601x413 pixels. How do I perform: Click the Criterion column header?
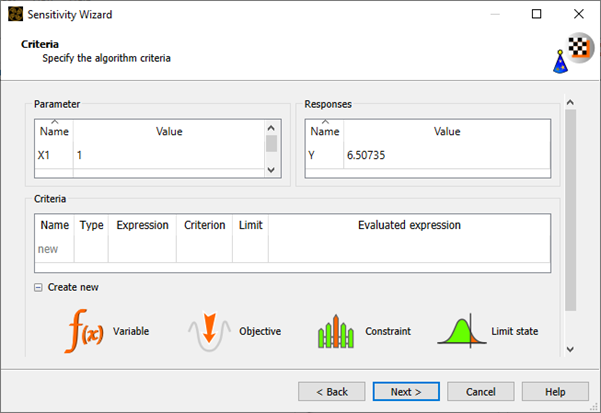point(204,225)
